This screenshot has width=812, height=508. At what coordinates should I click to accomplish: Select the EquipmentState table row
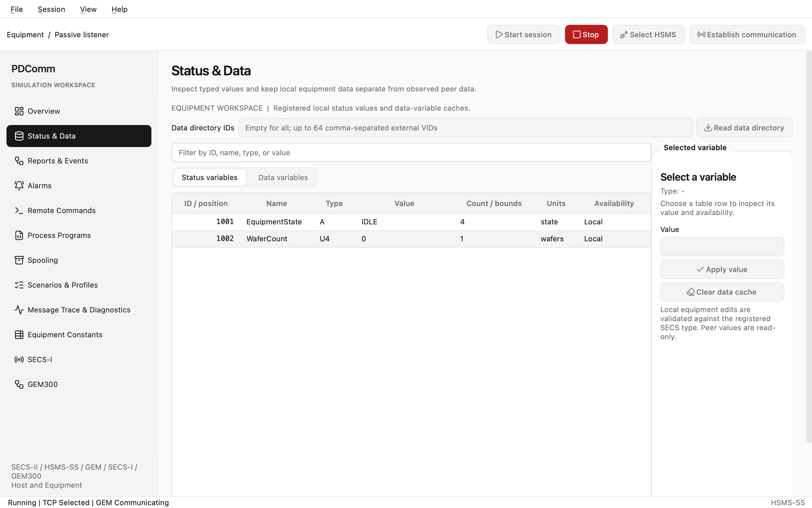[411, 222]
